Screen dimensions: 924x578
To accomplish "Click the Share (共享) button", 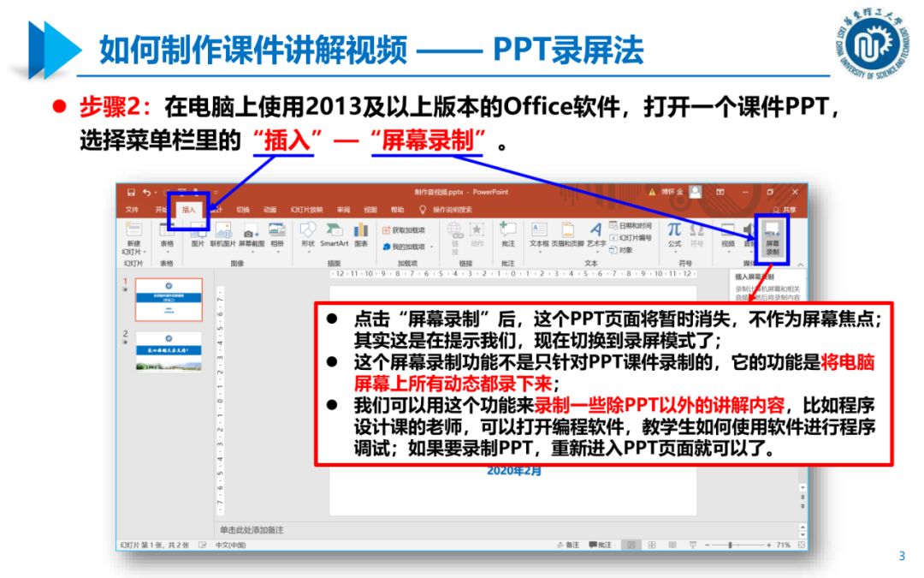I will (x=785, y=210).
